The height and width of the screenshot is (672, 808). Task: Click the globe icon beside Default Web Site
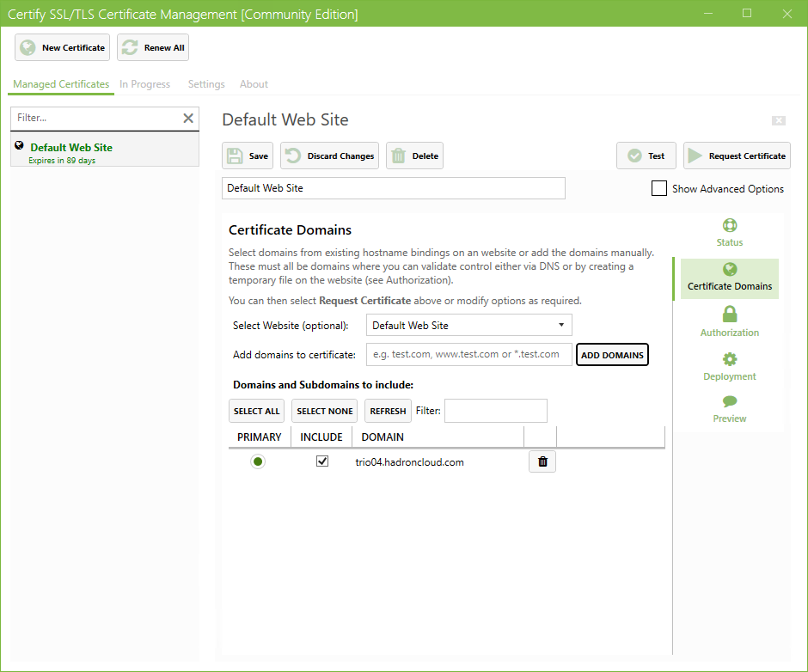[19, 145]
